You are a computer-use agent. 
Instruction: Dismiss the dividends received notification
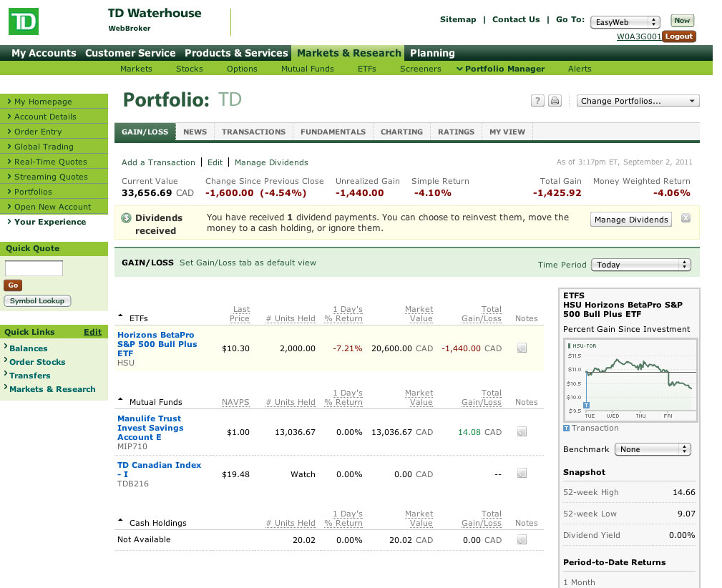(686, 217)
